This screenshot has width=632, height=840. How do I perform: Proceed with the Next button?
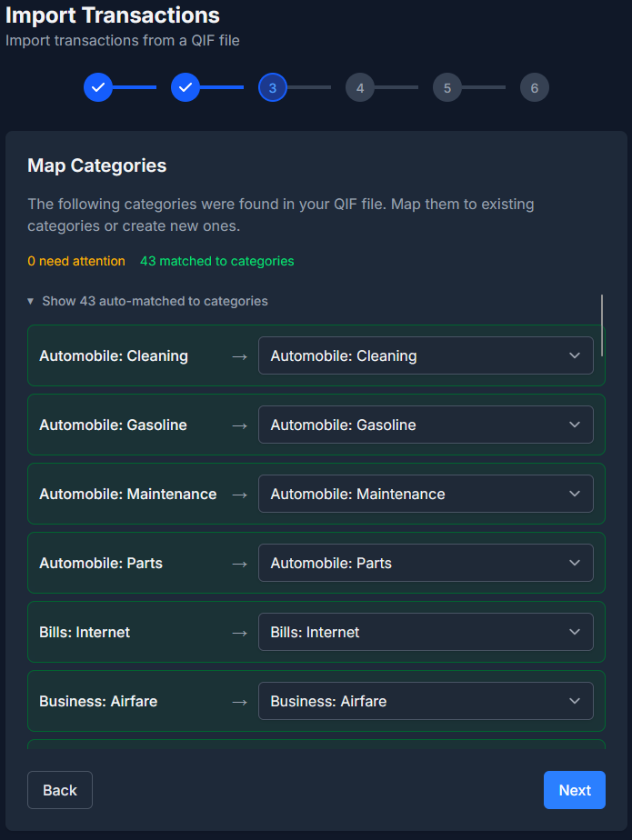(575, 790)
